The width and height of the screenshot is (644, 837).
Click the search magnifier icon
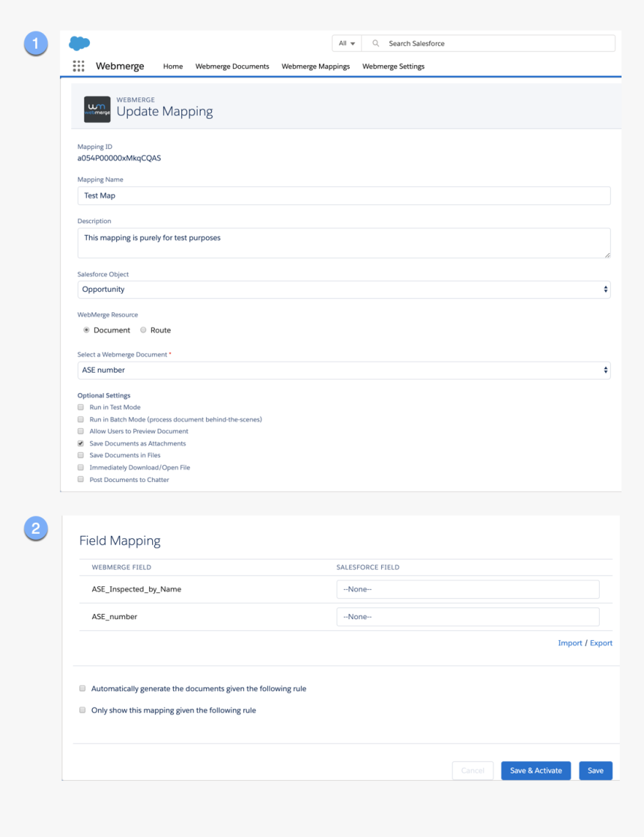click(x=376, y=43)
